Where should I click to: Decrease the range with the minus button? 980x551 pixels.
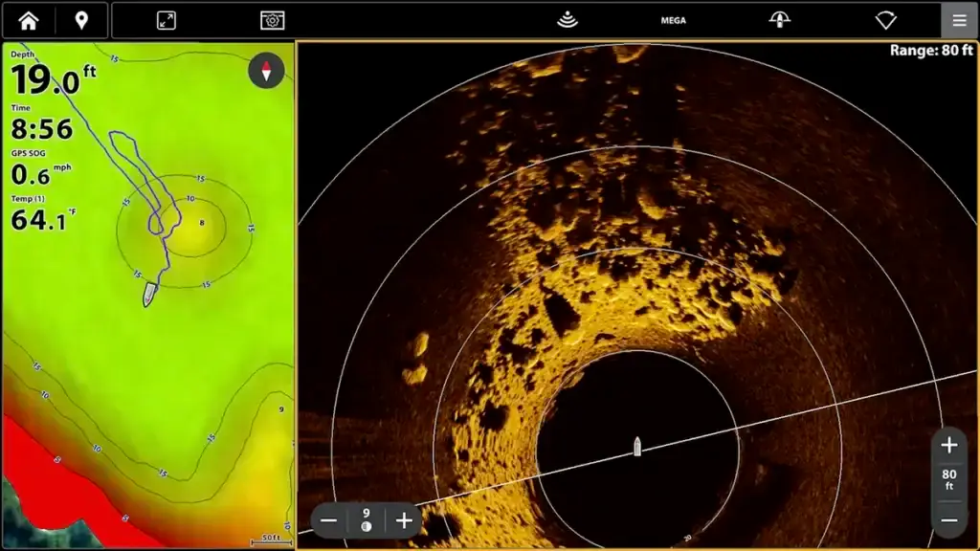coord(949,520)
